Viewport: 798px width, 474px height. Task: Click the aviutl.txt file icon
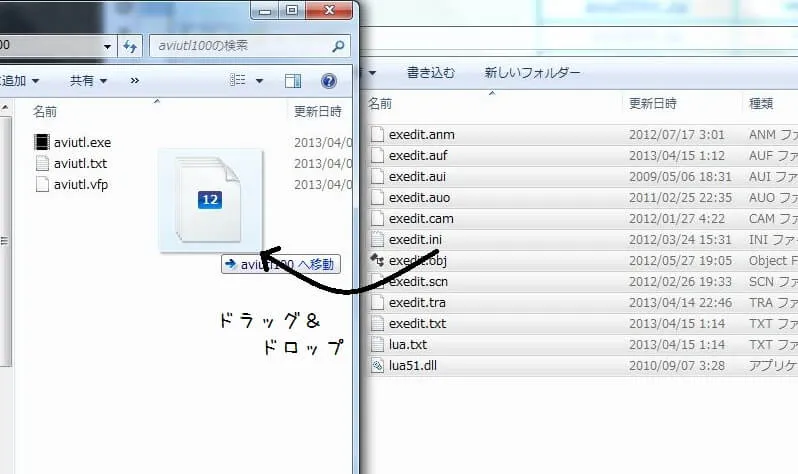[x=42, y=163]
